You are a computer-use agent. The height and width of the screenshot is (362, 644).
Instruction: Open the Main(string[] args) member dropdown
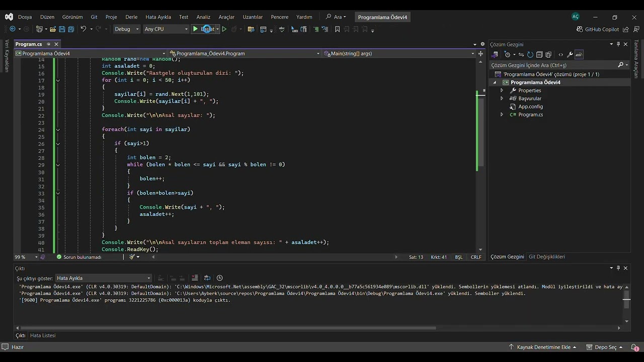pyautogui.click(x=399, y=53)
